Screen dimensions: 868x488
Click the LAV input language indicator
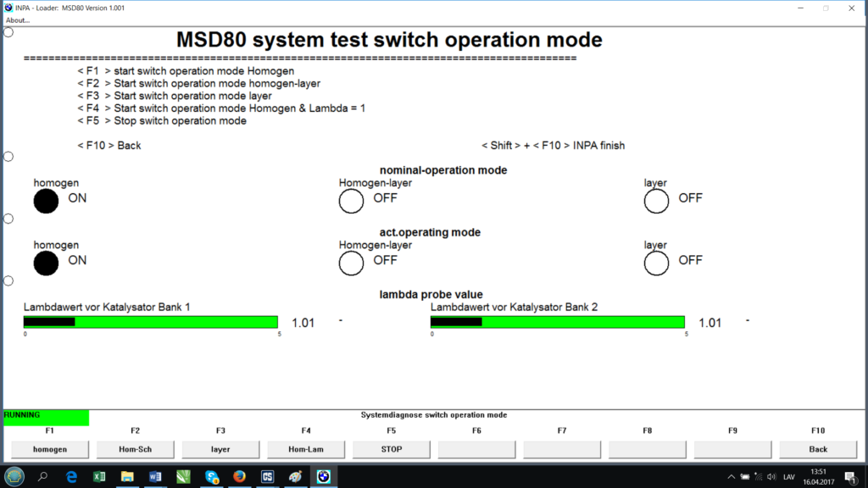click(x=789, y=477)
